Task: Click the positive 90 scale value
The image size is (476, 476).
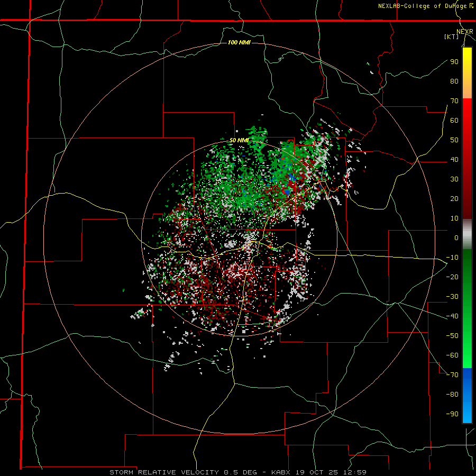Action: [454, 62]
